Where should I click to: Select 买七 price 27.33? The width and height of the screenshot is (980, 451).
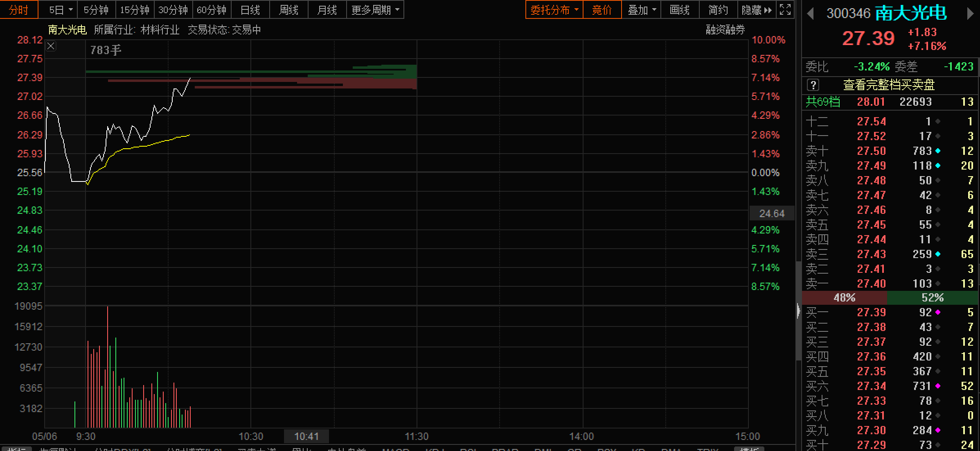click(872, 401)
